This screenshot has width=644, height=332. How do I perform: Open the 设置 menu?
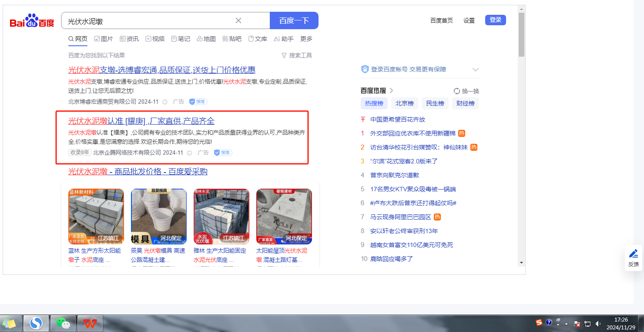469,20
